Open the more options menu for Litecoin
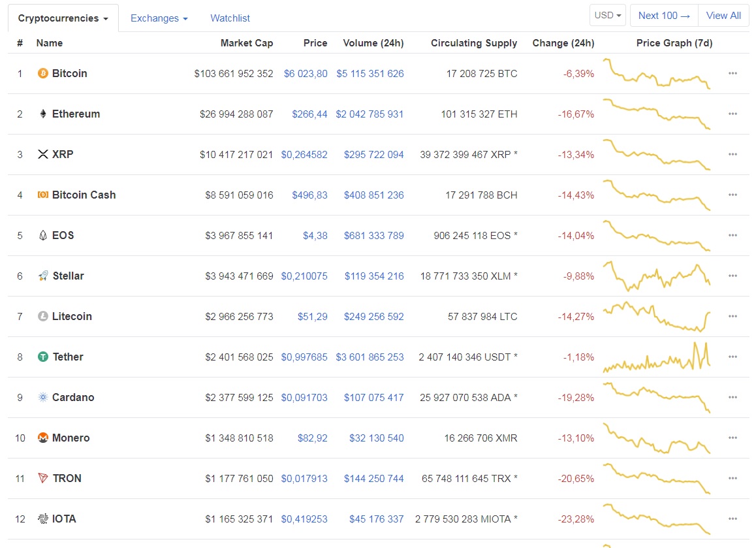Viewport: 756px width, 548px height. pyautogui.click(x=733, y=316)
